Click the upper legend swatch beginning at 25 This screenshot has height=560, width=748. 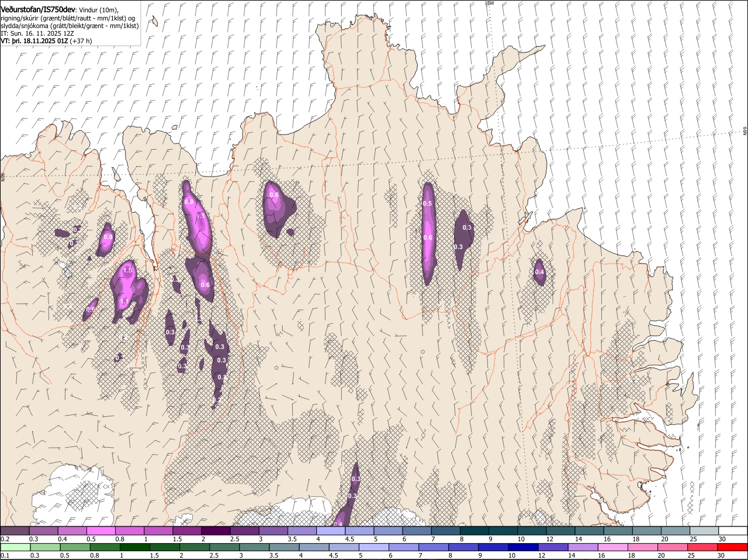click(704, 531)
